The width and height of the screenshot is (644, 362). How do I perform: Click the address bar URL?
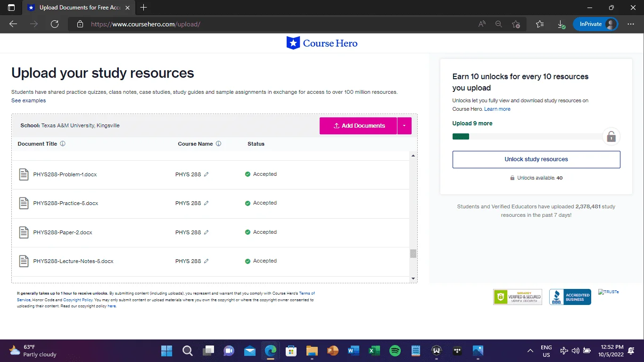146,24
